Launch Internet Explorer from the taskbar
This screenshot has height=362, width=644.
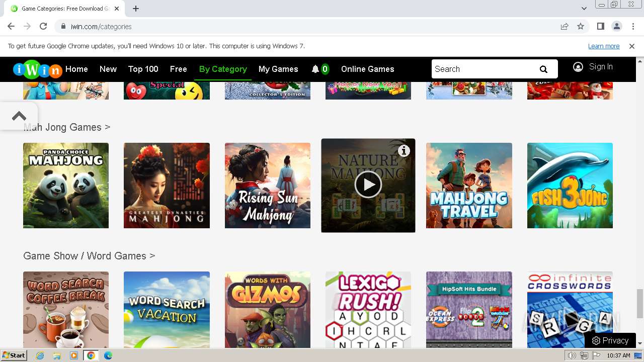pyautogui.click(x=40, y=355)
